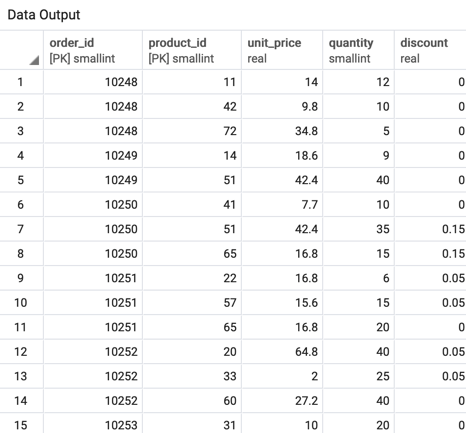
Task: Select row number 1 header
Action: [21, 82]
